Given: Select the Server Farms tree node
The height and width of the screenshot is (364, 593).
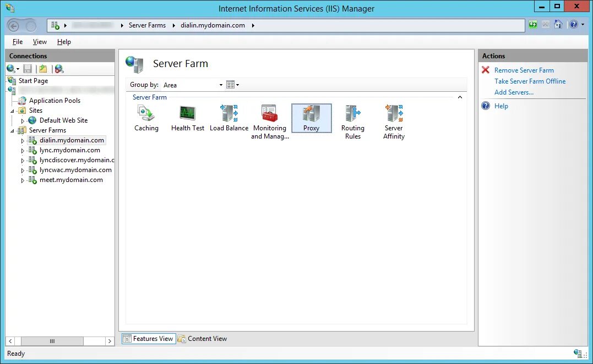Looking at the screenshot, I should pos(47,130).
